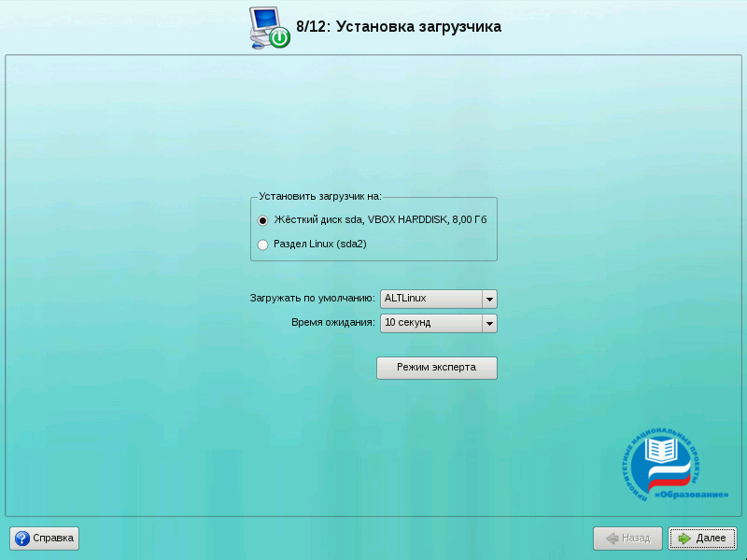Select the Раздел Linux (sda2) radio button
The image size is (747, 560).
pos(262,245)
